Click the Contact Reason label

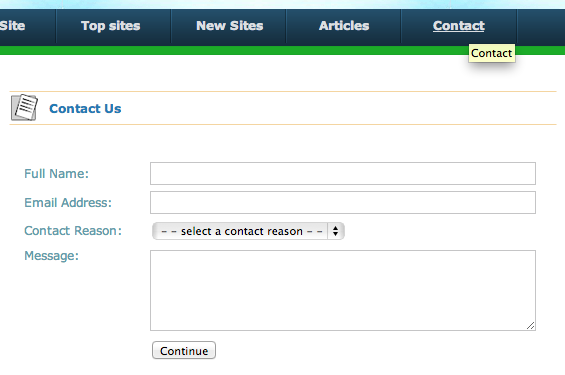point(73,231)
